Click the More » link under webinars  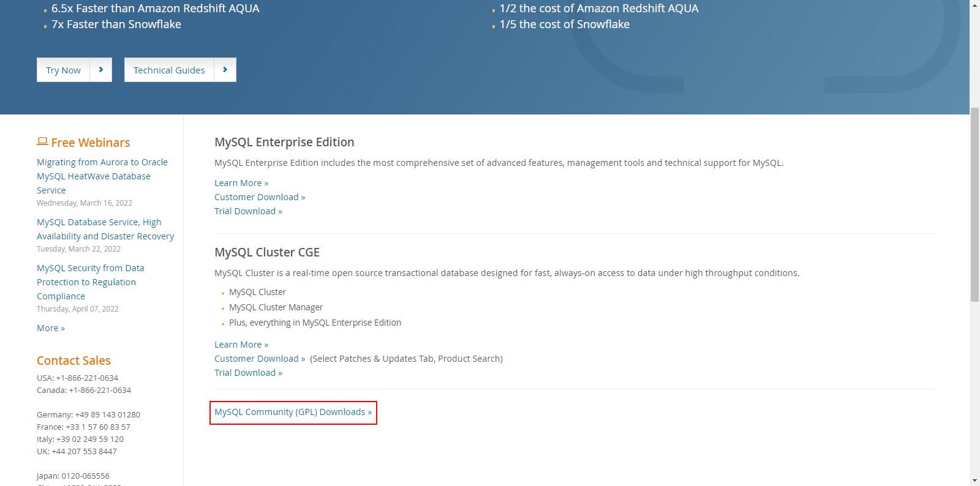tap(51, 328)
